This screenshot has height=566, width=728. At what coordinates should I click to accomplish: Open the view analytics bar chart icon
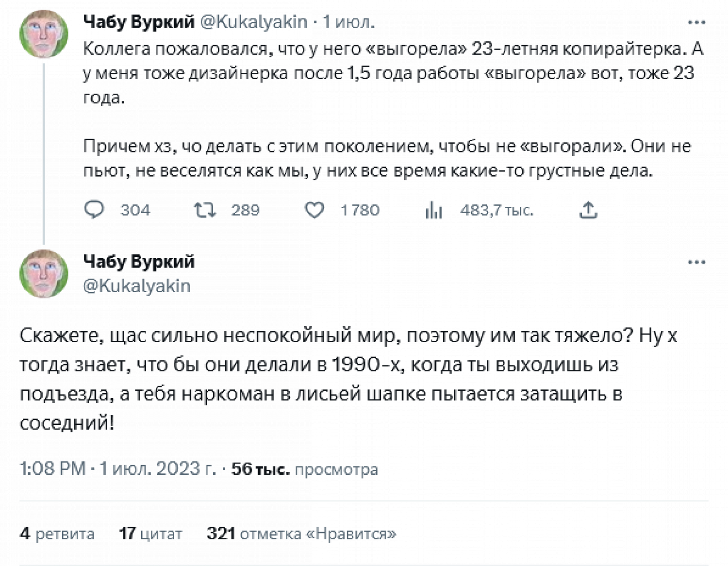(433, 210)
